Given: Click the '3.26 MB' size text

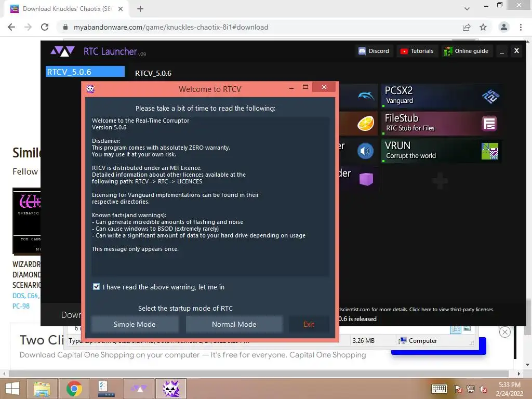Looking at the screenshot, I should coord(363,341).
